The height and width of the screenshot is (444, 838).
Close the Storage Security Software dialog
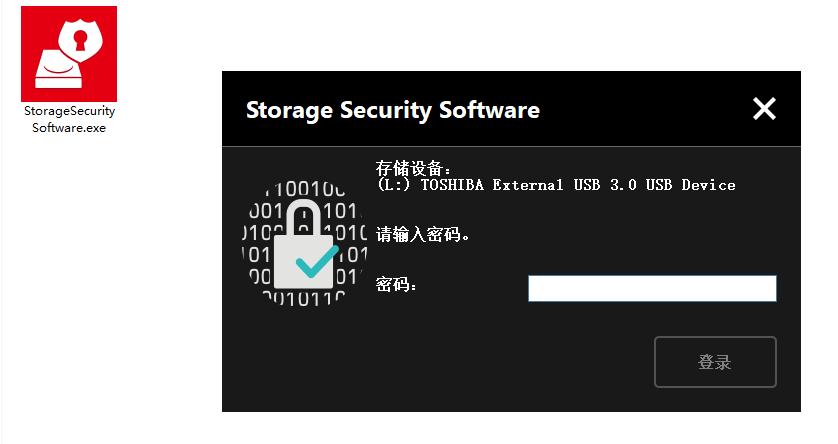764,109
